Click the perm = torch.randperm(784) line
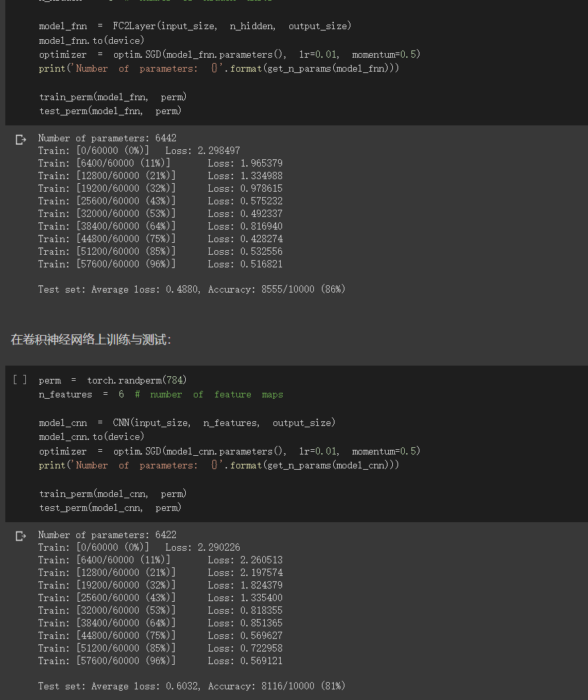Screen dimensions: 588x700 coord(112,380)
